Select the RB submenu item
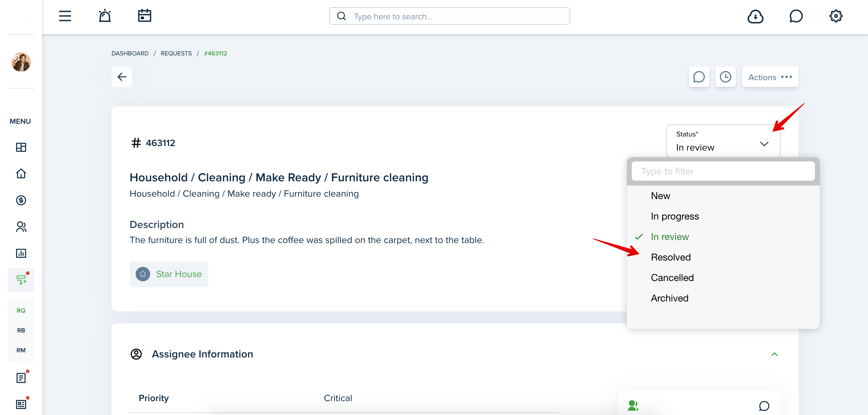Image resolution: width=868 pixels, height=415 pixels. tap(21, 330)
